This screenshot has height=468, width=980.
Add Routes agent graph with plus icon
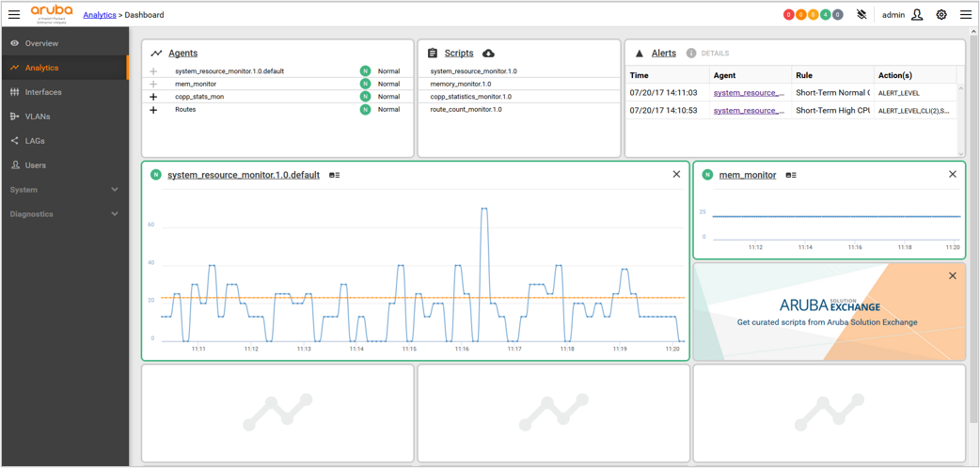[153, 109]
